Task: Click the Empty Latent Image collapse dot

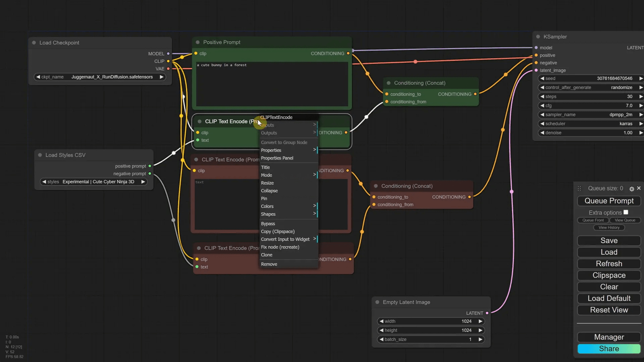Action: coord(377,302)
